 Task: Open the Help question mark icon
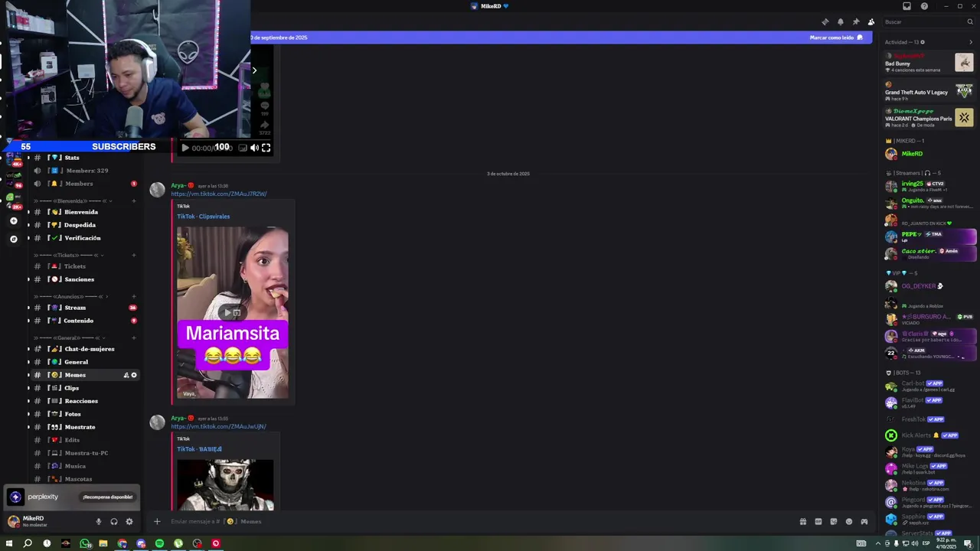[924, 6]
